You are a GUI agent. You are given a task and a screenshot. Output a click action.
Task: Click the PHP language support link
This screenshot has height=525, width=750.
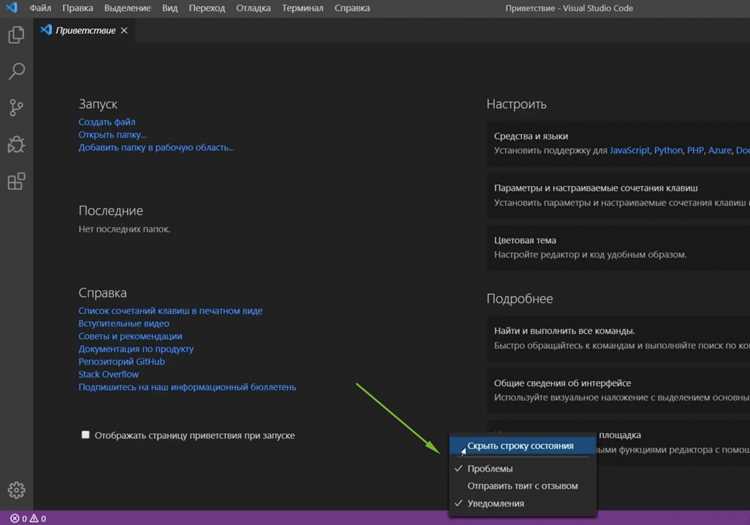(695, 150)
